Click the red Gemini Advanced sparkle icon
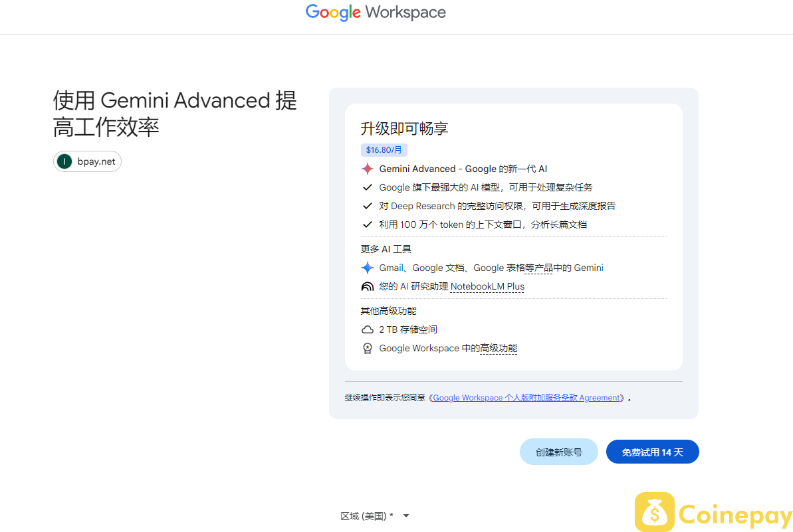 (368, 169)
